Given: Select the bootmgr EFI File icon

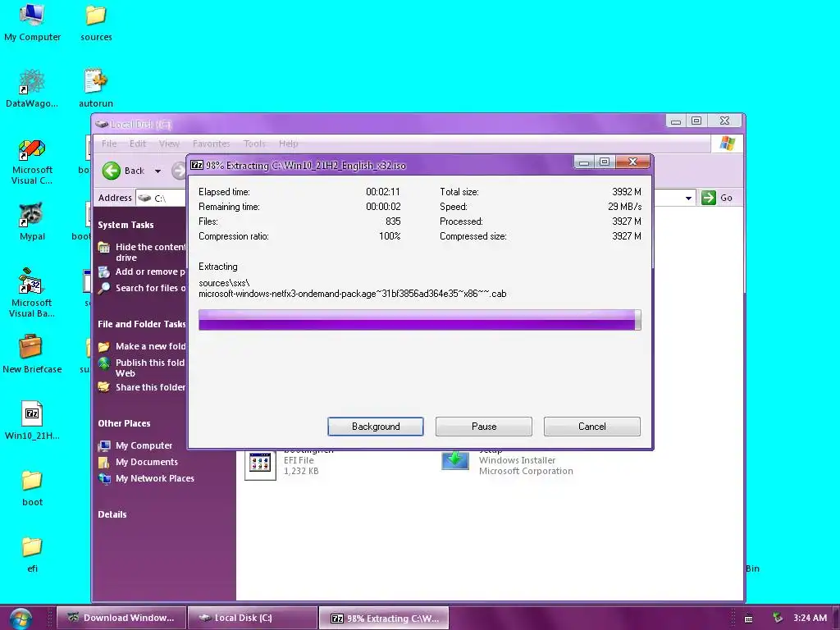Looking at the screenshot, I should (x=260, y=464).
